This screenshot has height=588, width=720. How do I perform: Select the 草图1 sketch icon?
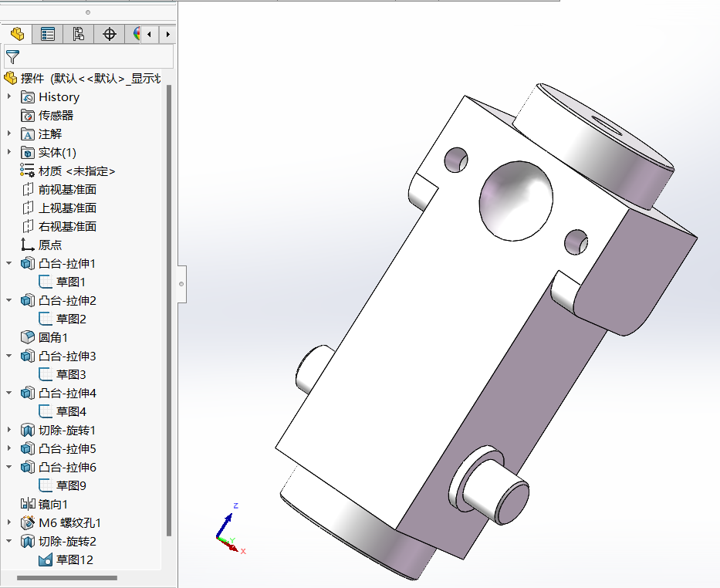[x=46, y=282]
